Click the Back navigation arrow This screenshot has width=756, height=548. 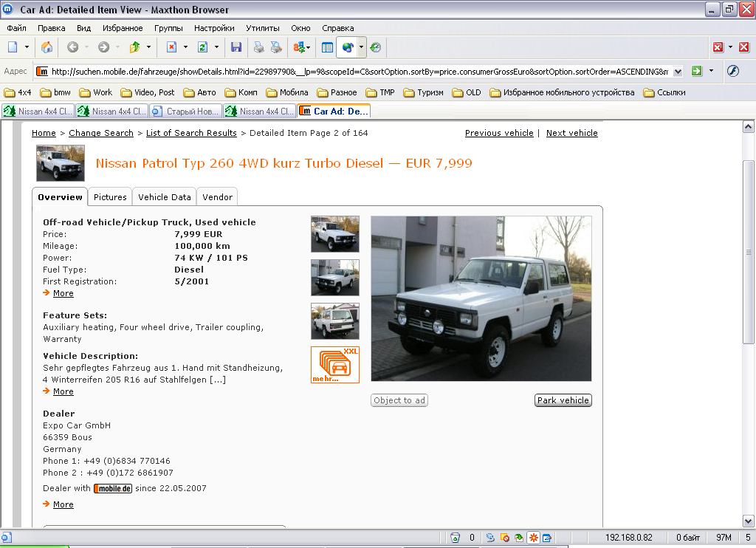[73, 47]
